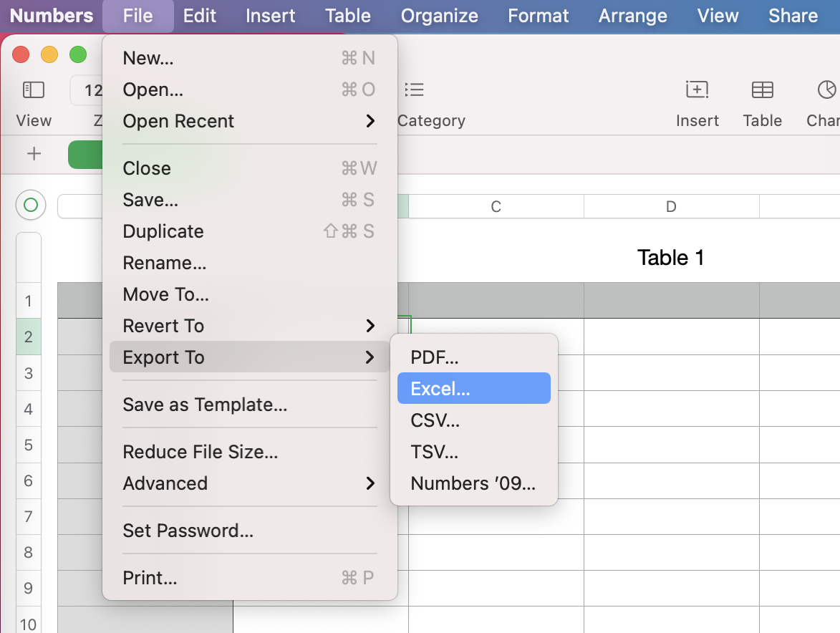This screenshot has width=840, height=633.
Task: Select row 6 header
Action: 29,481
